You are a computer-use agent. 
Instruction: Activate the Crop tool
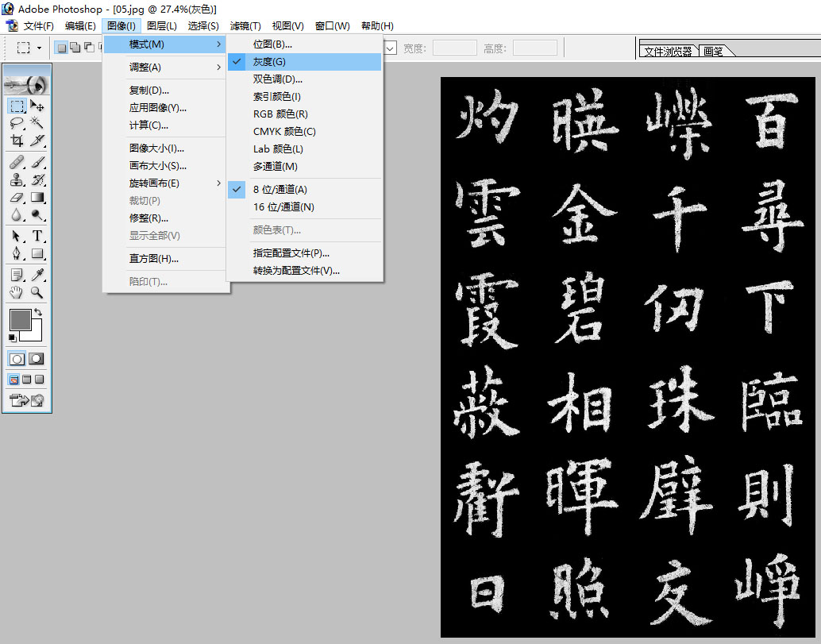[18, 141]
